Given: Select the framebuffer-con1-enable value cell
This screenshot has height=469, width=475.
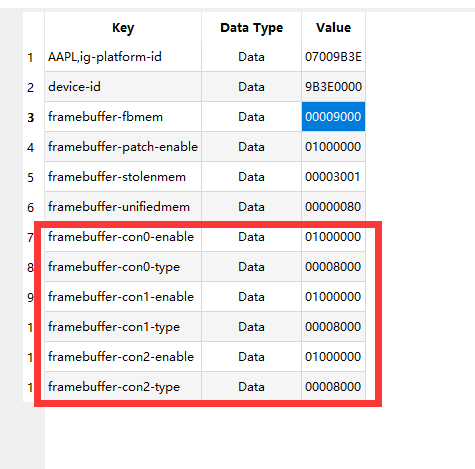Looking at the screenshot, I should [333, 297].
